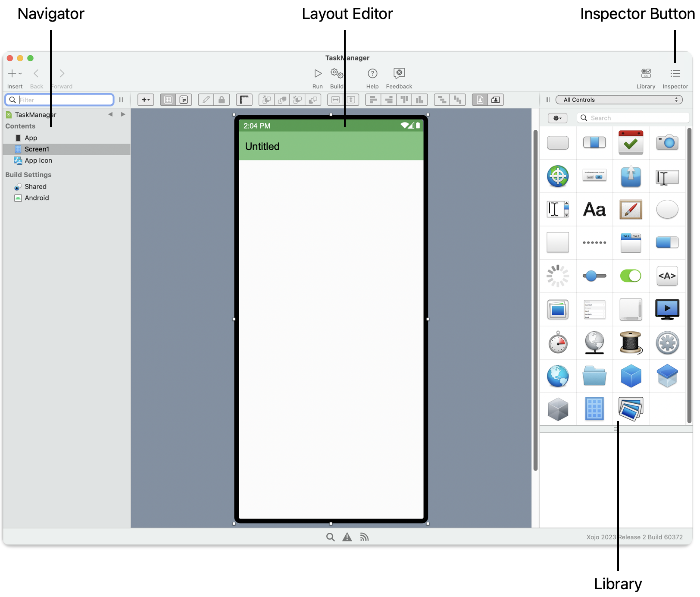The width and height of the screenshot is (700, 597).
Task: Select the calendar checkmark date picker control
Action: [631, 142]
